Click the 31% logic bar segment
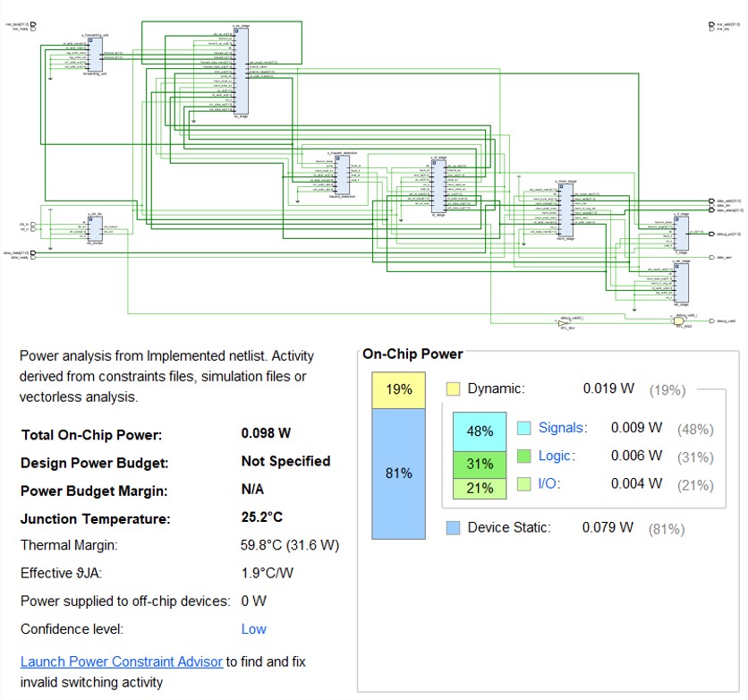Image resolution: width=748 pixels, height=700 pixels. point(480,465)
